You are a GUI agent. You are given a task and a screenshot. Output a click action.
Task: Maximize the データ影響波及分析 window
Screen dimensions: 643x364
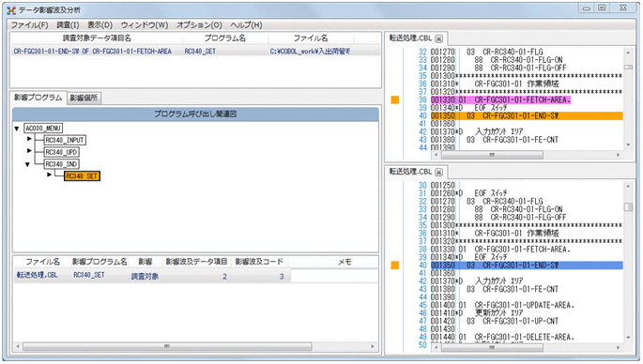click(602, 8)
